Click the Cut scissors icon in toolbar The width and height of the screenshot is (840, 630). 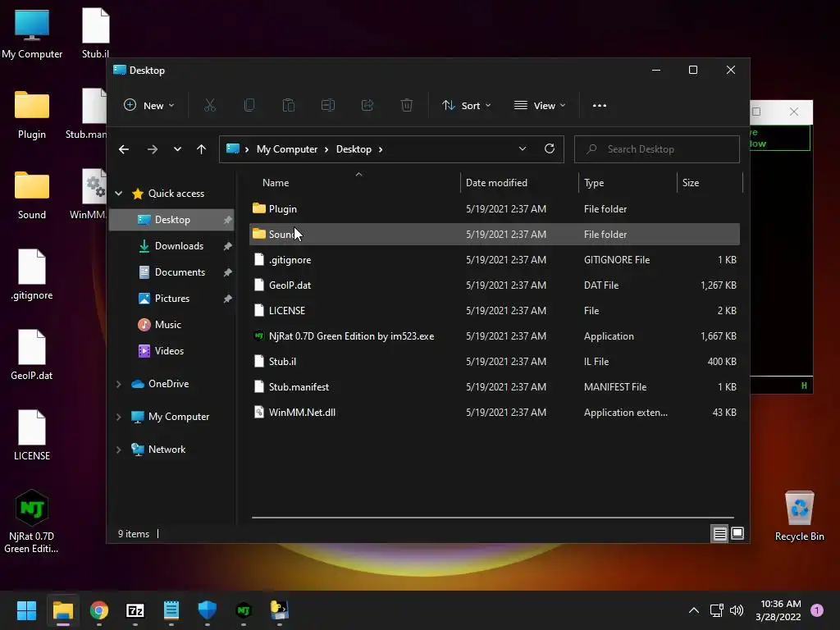pos(210,106)
